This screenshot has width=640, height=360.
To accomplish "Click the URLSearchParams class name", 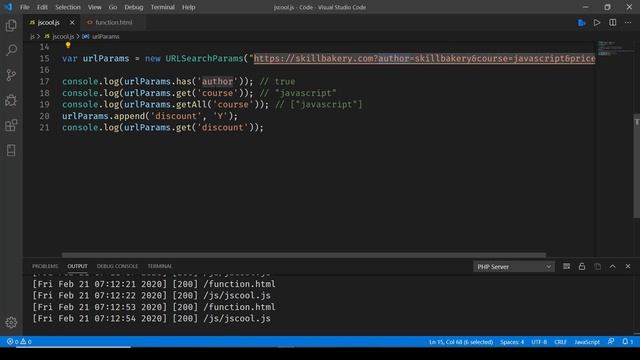I will click(204, 58).
